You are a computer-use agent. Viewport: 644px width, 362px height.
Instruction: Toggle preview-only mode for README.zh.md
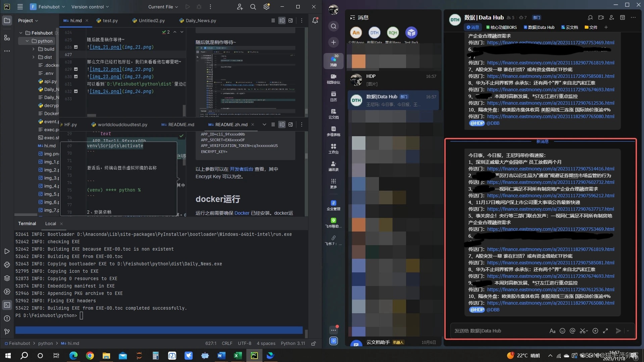pos(291,124)
